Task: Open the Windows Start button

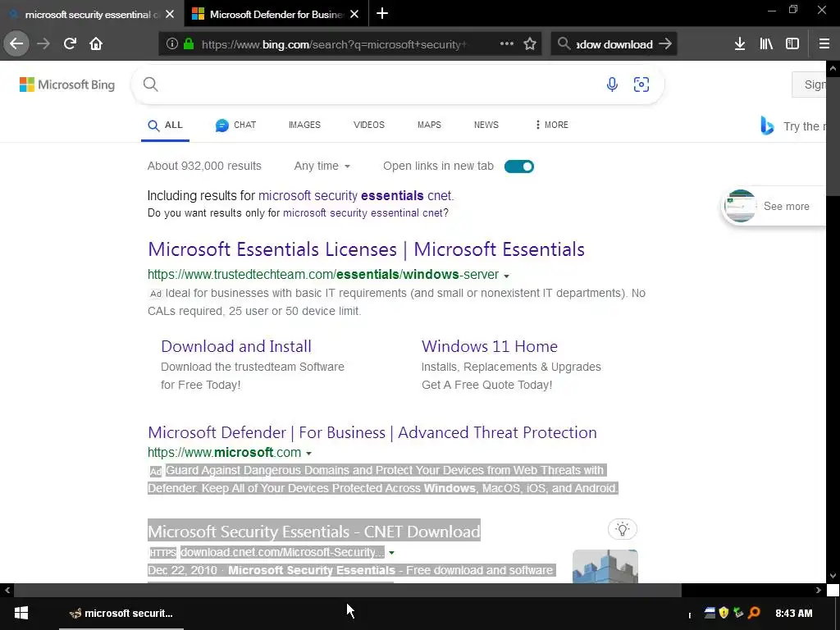Action: point(21,613)
